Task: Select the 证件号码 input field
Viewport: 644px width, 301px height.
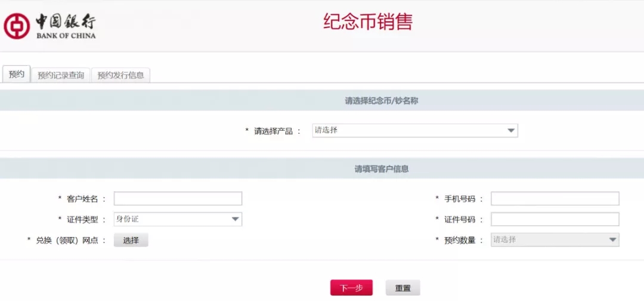Action: coord(555,219)
